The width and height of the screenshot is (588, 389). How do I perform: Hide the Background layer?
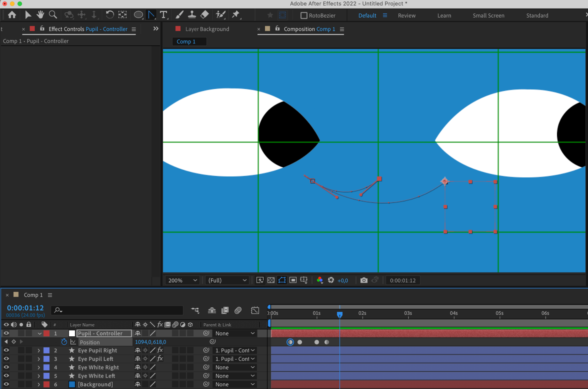[x=6, y=384]
